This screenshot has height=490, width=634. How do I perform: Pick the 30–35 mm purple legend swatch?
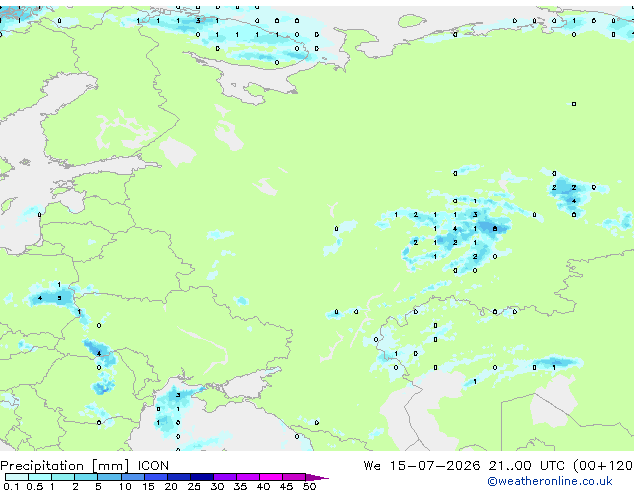(x=225, y=477)
